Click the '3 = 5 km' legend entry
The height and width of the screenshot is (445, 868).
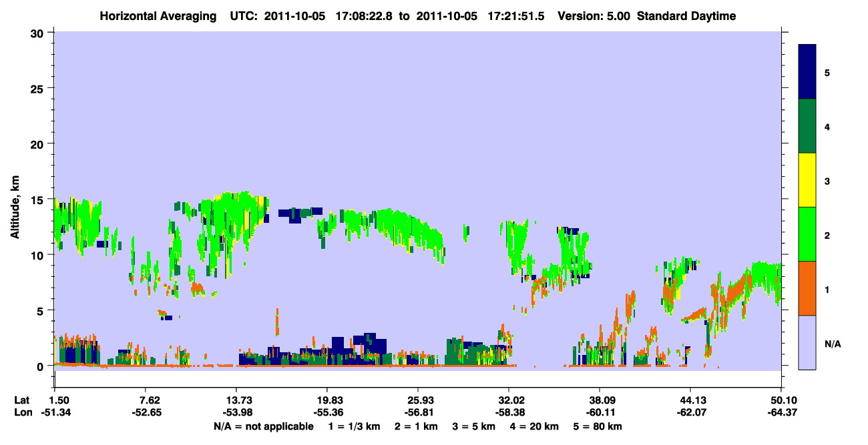473,426
